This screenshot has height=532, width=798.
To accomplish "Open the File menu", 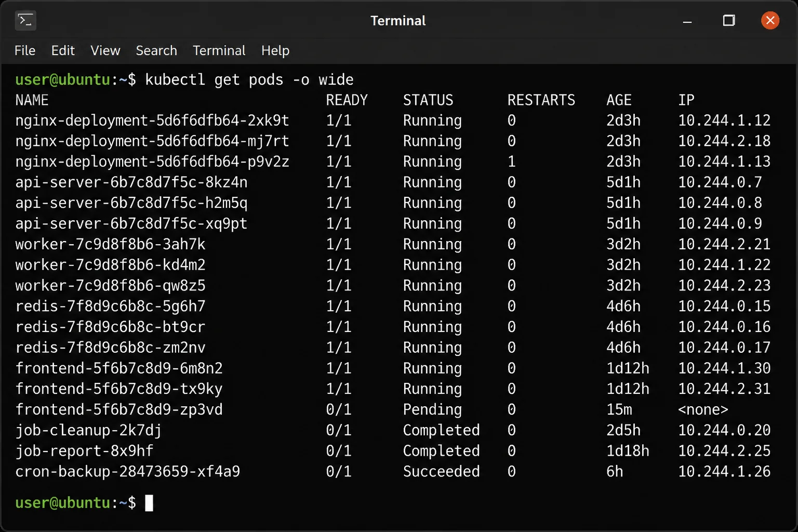I will [25, 50].
